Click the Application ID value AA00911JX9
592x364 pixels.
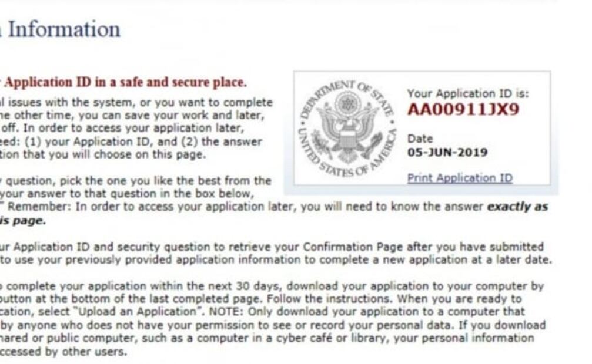(463, 109)
